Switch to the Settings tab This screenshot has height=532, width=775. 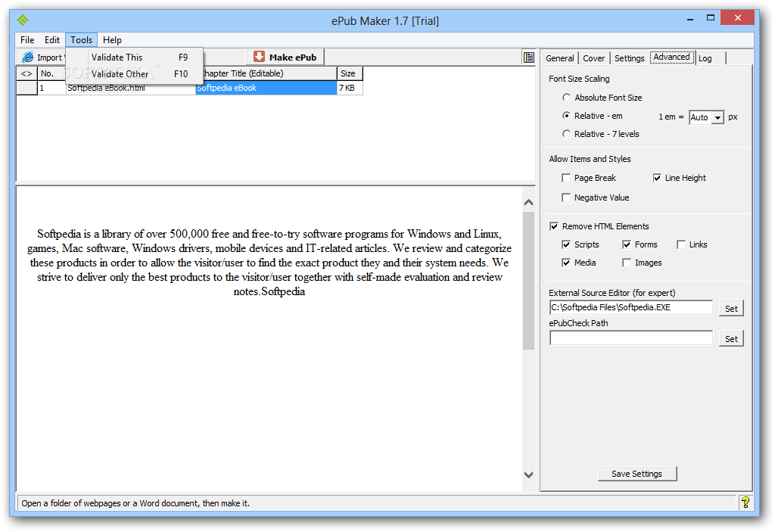click(629, 58)
